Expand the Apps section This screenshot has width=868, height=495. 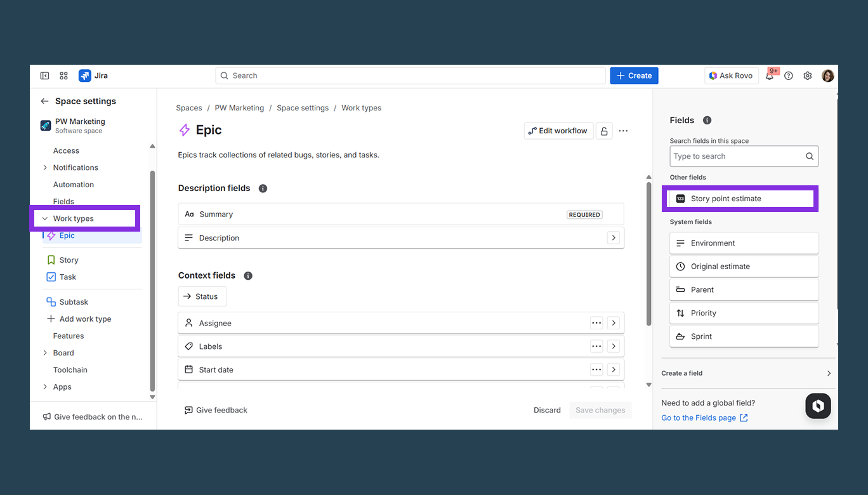coord(45,386)
